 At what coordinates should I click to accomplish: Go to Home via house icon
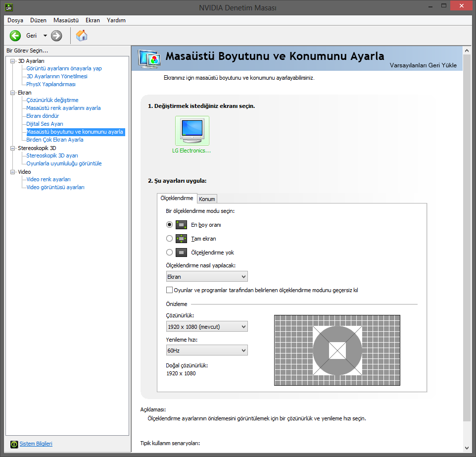click(x=82, y=36)
